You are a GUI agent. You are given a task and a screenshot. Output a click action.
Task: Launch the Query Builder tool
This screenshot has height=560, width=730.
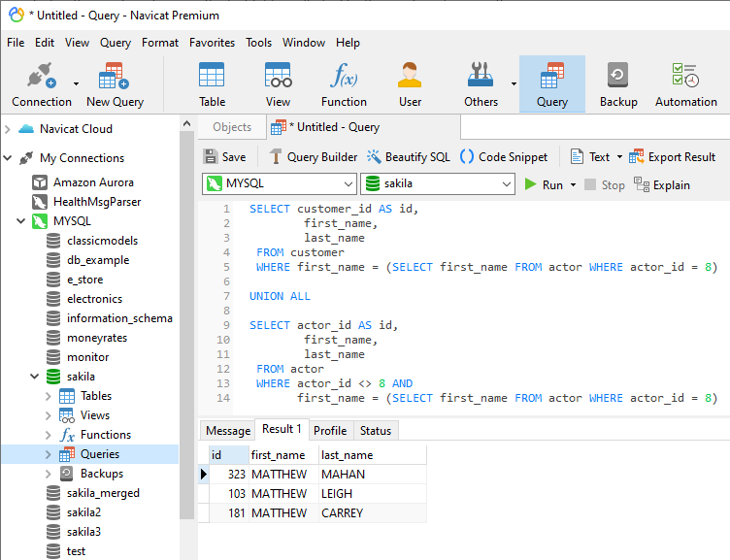click(x=312, y=156)
